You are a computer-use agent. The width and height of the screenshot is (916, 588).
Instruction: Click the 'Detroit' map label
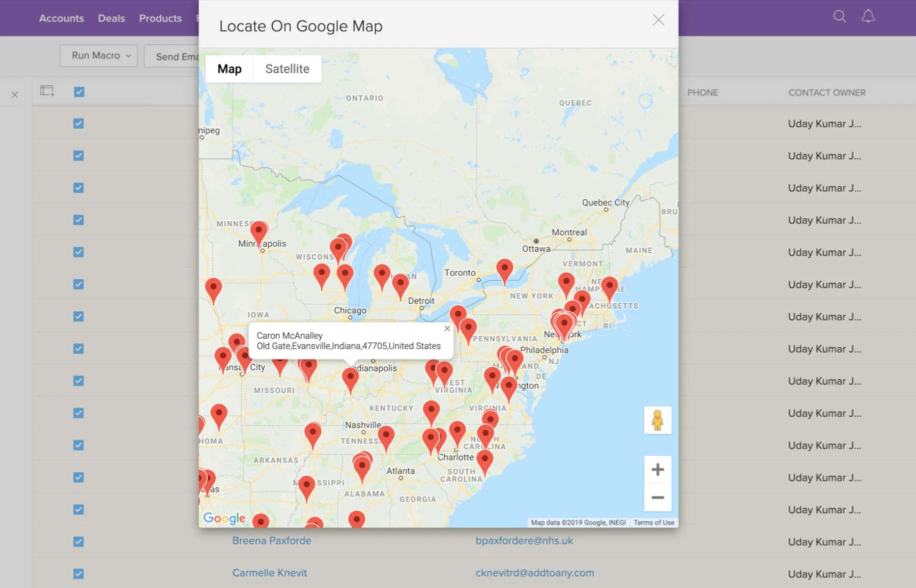421,301
